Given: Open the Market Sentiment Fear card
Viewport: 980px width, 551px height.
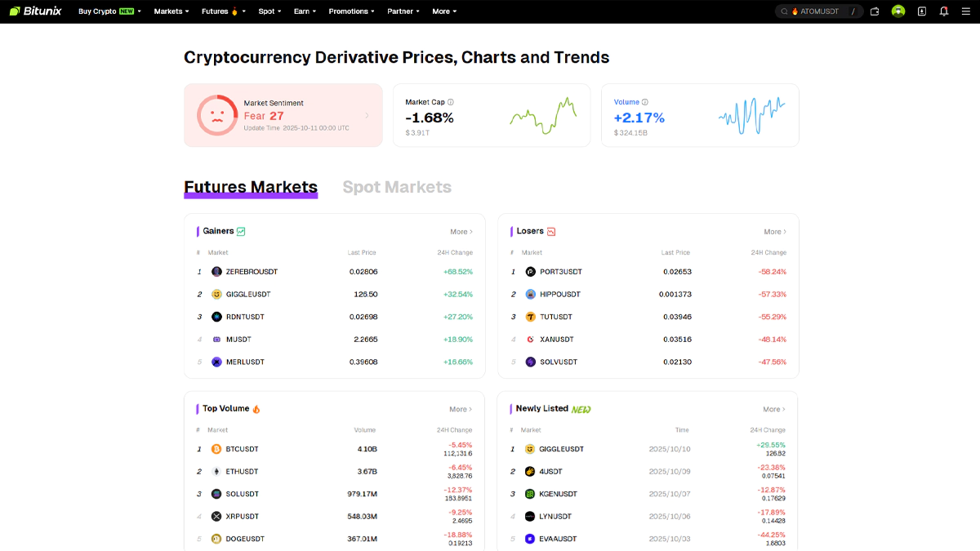Looking at the screenshot, I should click(x=283, y=115).
